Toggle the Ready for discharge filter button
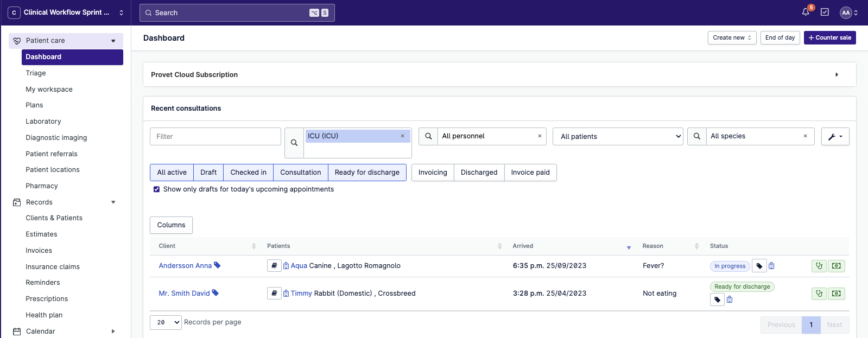This screenshot has width=868, height=338. [x=367, y=173]
